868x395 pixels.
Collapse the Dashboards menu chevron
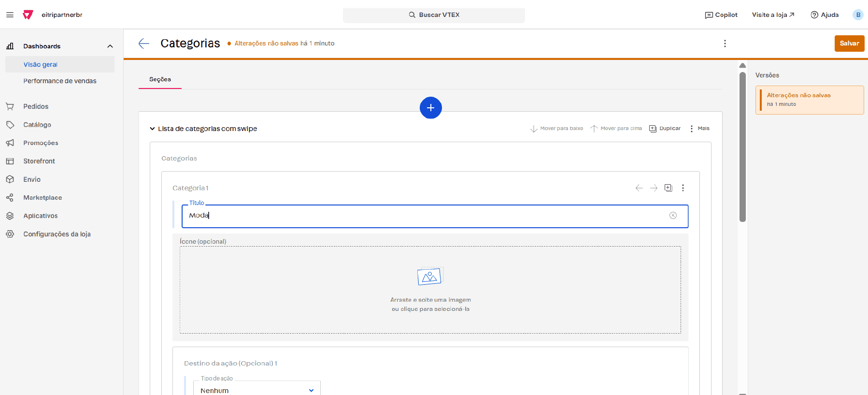[110, 46]
